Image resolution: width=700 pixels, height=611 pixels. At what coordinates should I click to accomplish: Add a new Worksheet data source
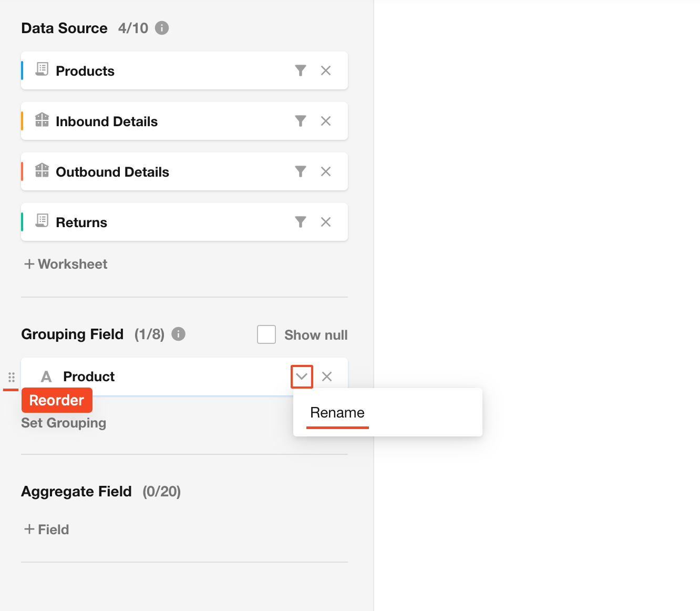(x=66, y=264)
